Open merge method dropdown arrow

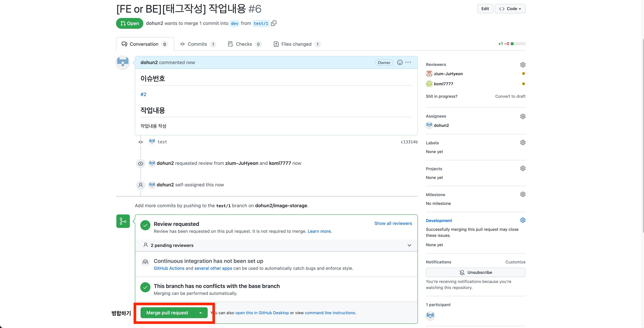click(201, 313)
